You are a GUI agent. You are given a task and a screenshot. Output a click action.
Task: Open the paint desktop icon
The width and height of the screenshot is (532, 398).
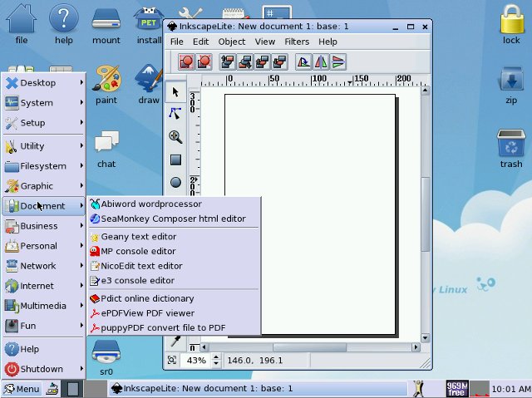click(x=106, y=86)
